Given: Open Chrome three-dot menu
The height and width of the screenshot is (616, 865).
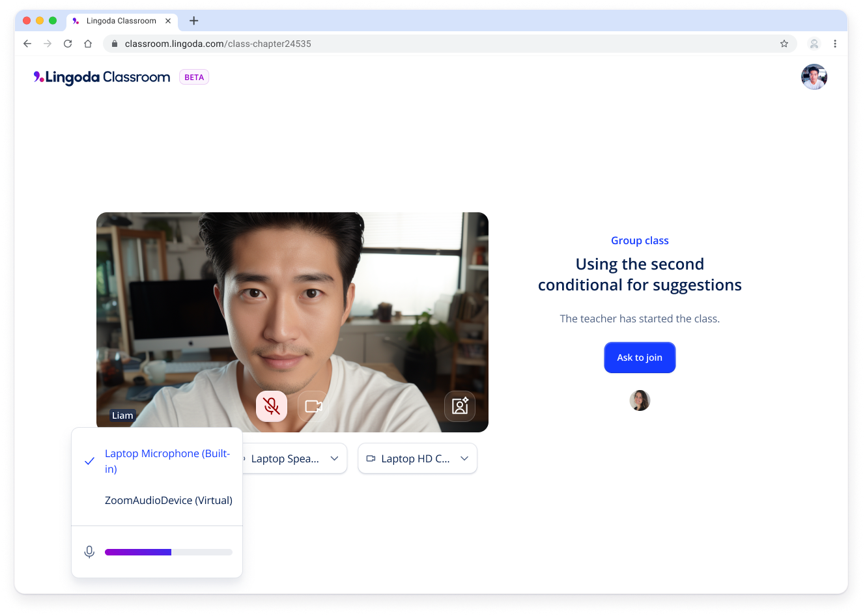Looking at the screenshot, I should click(x=835, y=44).
